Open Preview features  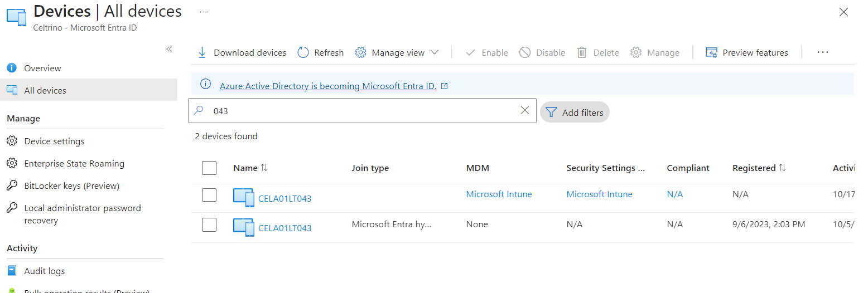tap(747, 52)
